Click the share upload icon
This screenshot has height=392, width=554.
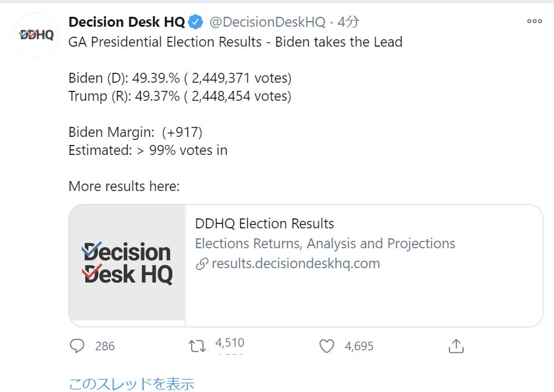456,346
